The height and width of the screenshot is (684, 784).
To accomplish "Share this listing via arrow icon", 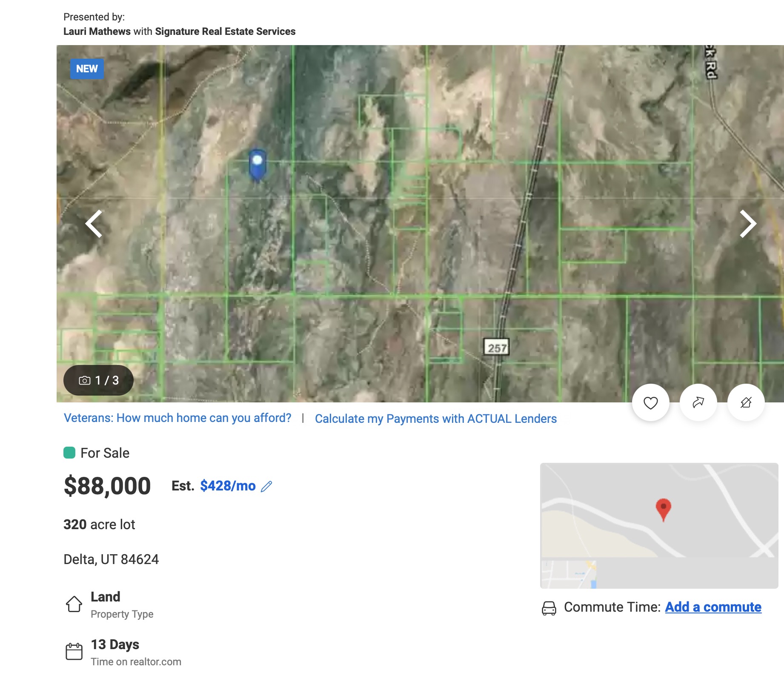I will coord(698,402).
